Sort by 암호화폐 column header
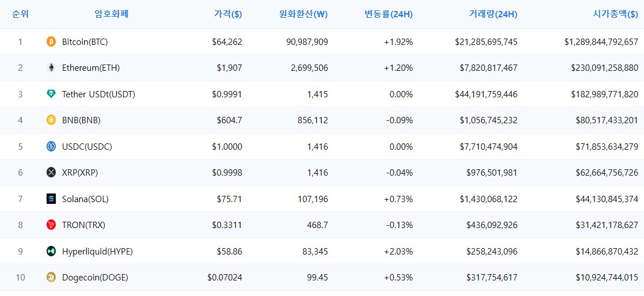Viewport: 644px width, 296px height. (x=112, y=14)
